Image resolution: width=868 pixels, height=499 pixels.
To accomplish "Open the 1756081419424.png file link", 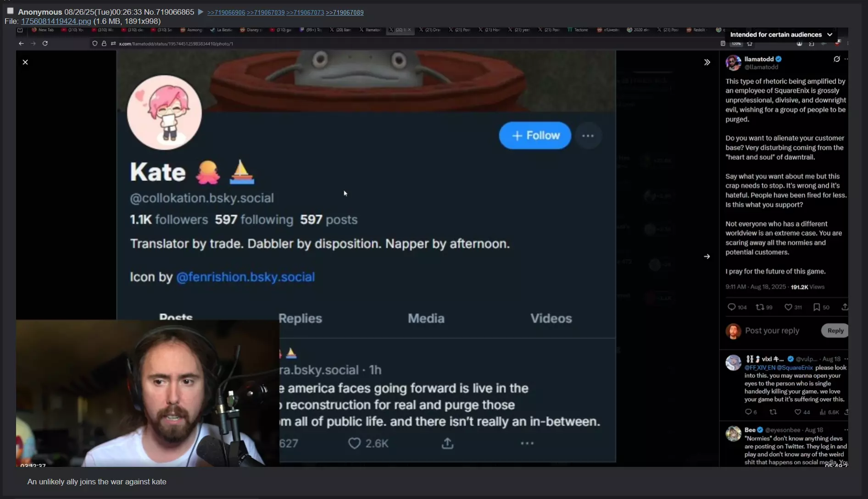I will pyautogui.click(x=56, y=21).
